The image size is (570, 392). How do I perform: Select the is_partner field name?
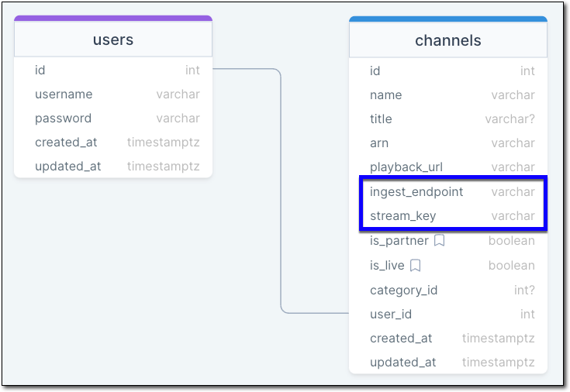pyautogui.click(x=399, y=240)
